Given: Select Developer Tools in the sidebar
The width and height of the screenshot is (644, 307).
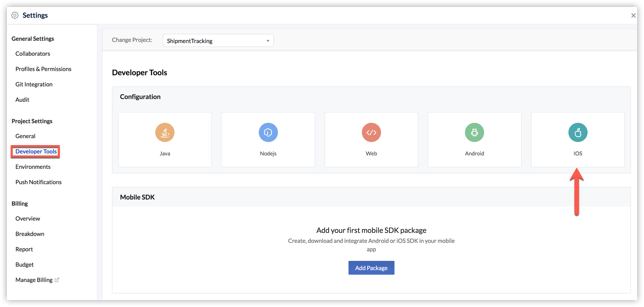Looking at the screenshot, I should [x=36, y=152].
